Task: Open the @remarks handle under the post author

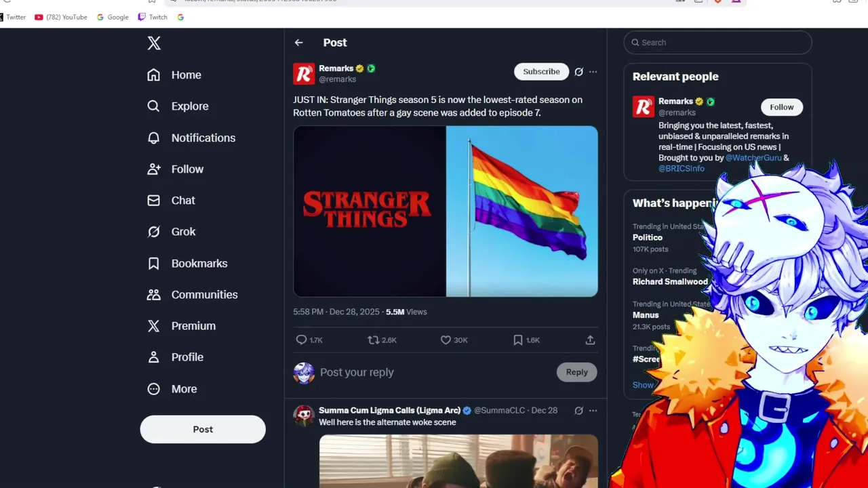Action: point(338,79)
